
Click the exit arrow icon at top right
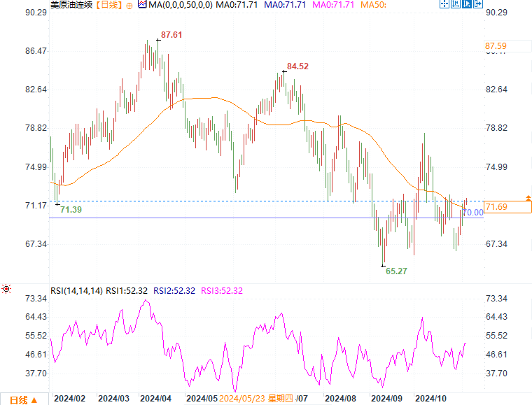click(477, 3)
